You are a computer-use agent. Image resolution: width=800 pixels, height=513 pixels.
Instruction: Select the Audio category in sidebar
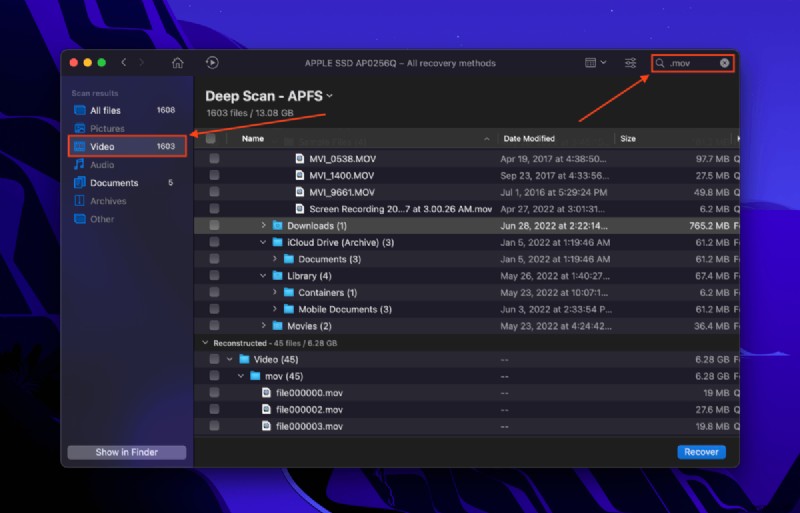pos(102,165)
